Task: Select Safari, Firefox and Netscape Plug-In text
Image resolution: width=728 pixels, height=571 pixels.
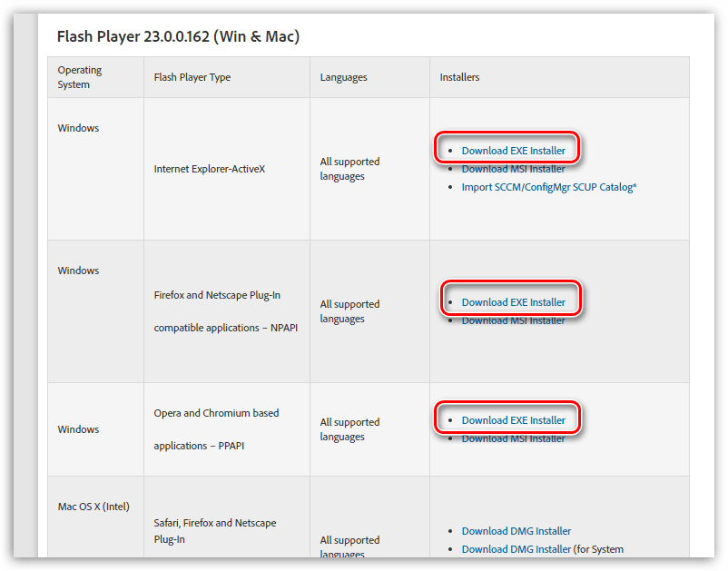Action: pyautogui.click(x=215, y=531)
